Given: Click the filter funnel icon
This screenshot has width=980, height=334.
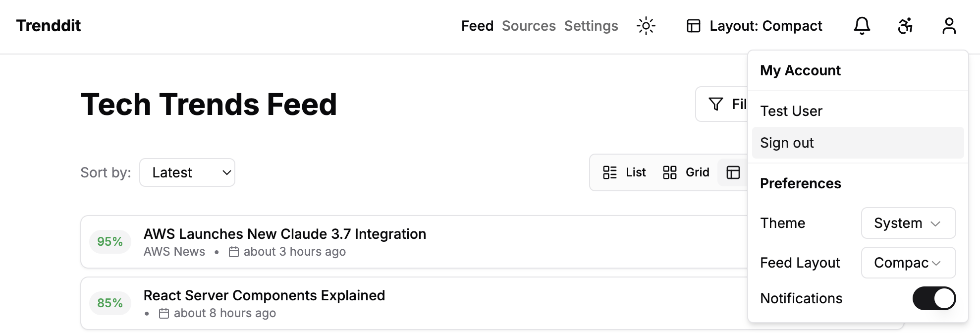Looking at the screenshot, I should (x=715, y=104).
